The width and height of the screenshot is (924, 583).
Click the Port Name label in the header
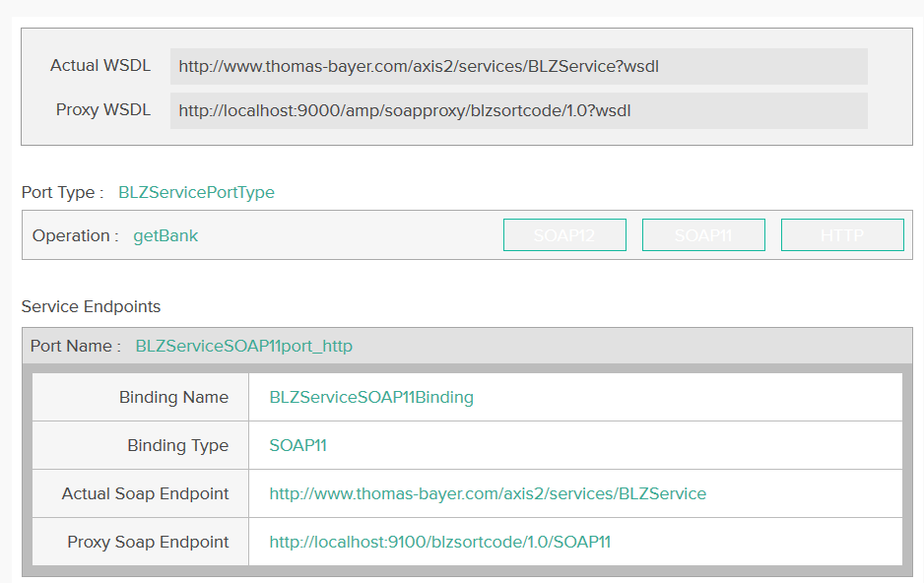(x=76, y=347)
